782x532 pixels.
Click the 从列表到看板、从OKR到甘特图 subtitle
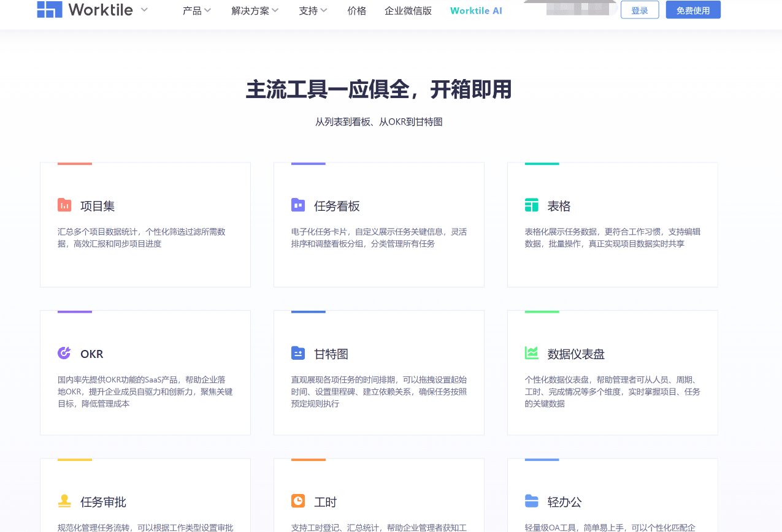(x=379, y=122)
